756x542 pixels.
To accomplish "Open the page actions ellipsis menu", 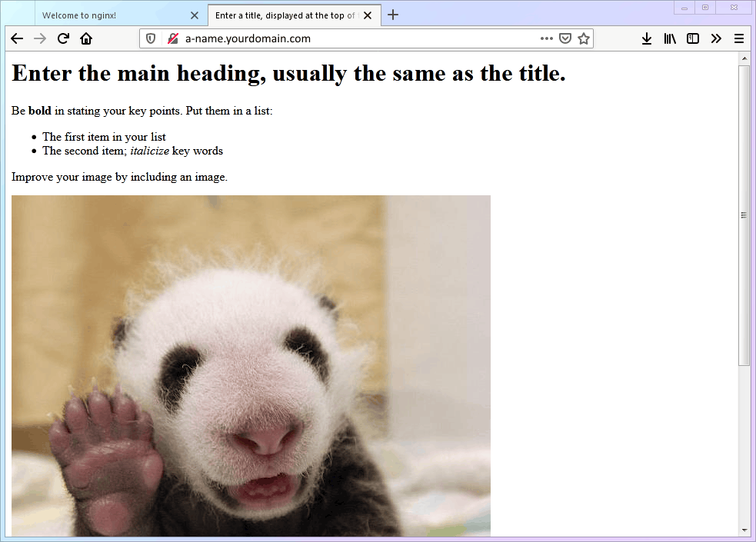I will click(x=546, y=38).
